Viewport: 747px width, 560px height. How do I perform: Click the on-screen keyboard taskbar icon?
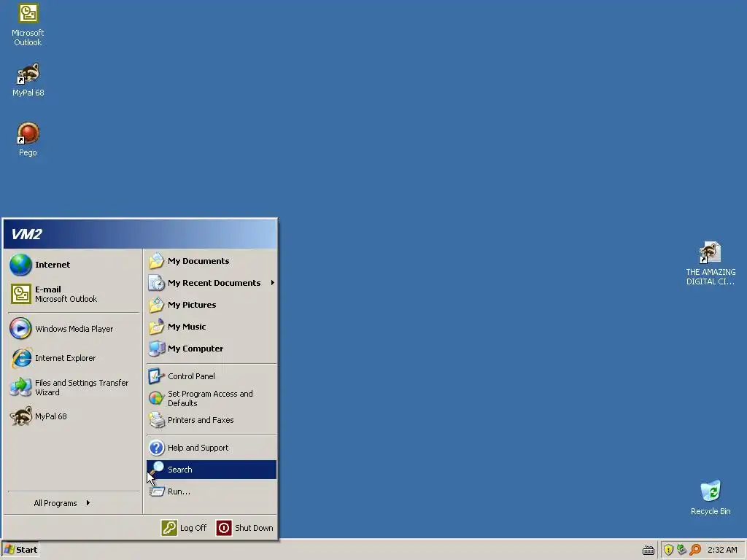pos(649,551)
